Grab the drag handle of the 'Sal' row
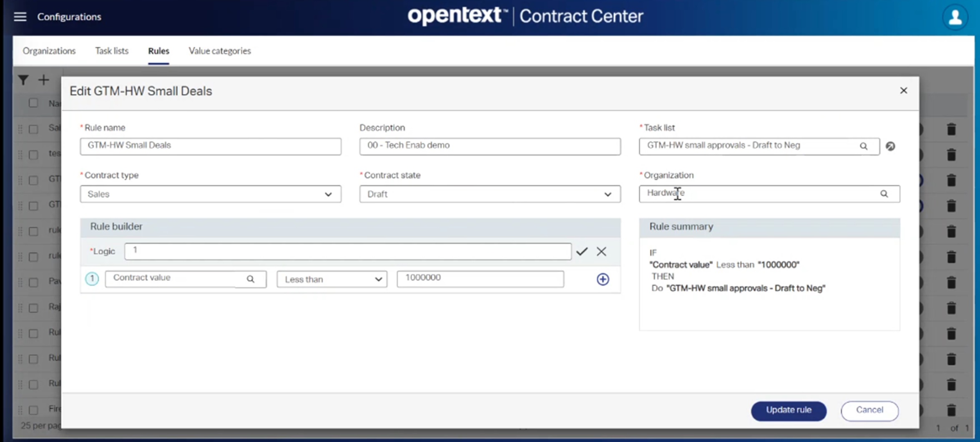Image resolution: width=980 pixels, height=442 pixels. [x=20, y=129]
